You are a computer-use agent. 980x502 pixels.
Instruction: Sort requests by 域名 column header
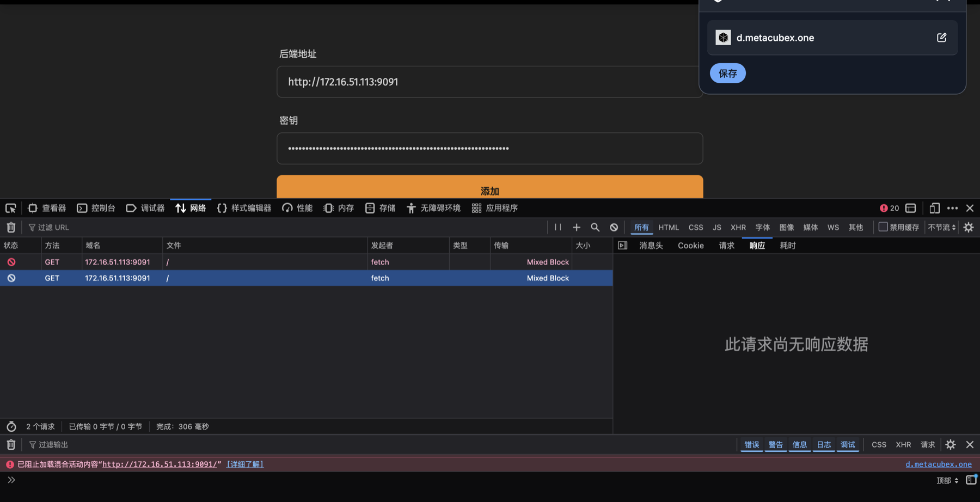pos(122,246)
